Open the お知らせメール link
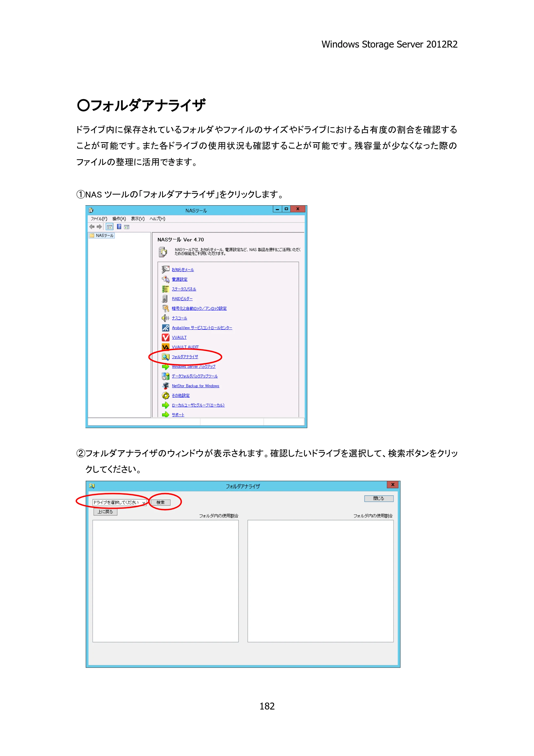 click(183, 269)
